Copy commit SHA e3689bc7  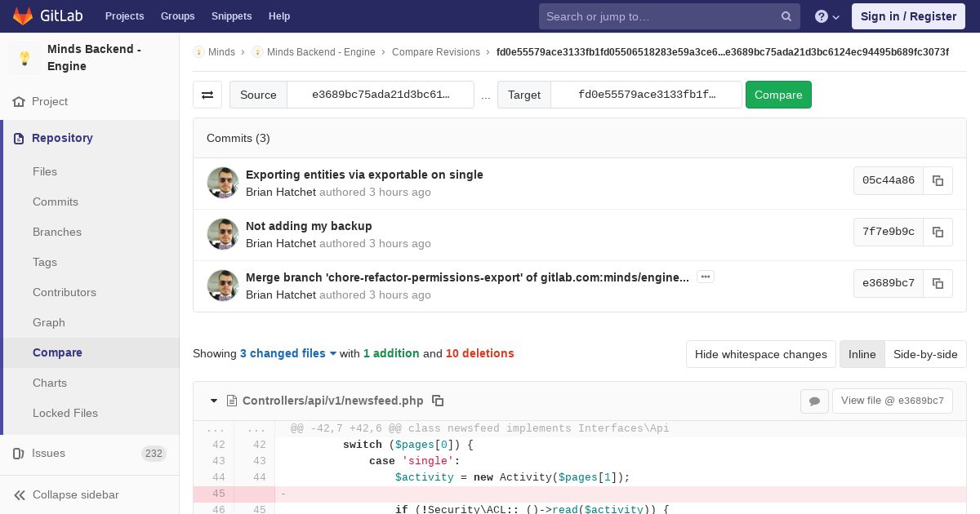pos(938,284)
